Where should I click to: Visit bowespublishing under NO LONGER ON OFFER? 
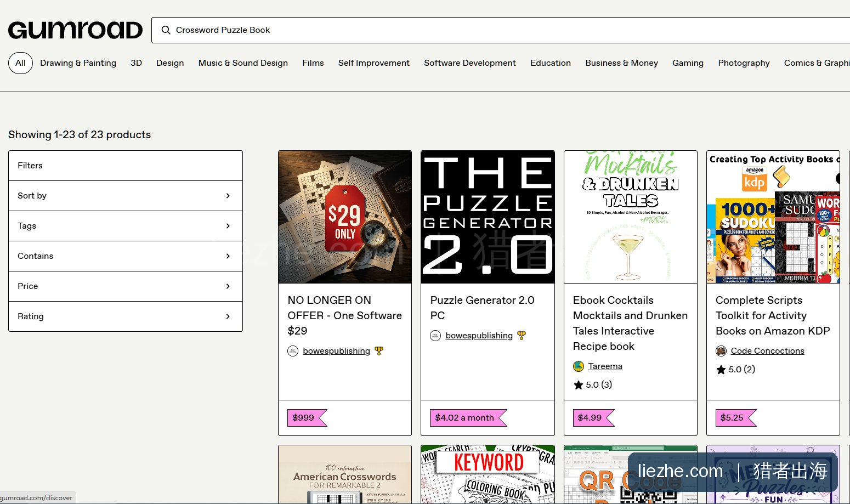(336, 351)
